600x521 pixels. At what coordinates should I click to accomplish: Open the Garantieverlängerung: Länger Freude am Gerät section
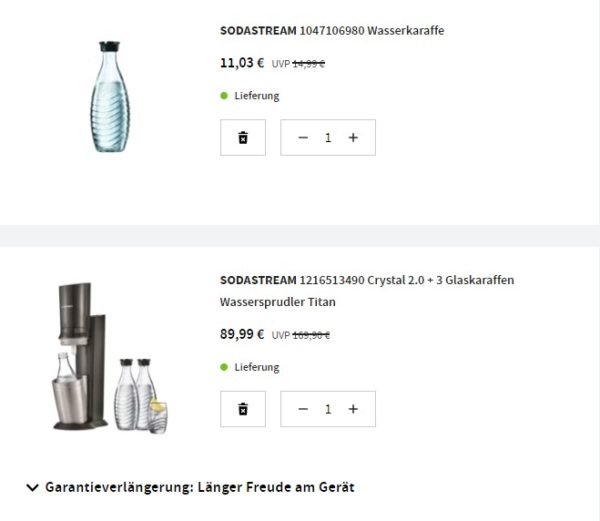point(199,488)
